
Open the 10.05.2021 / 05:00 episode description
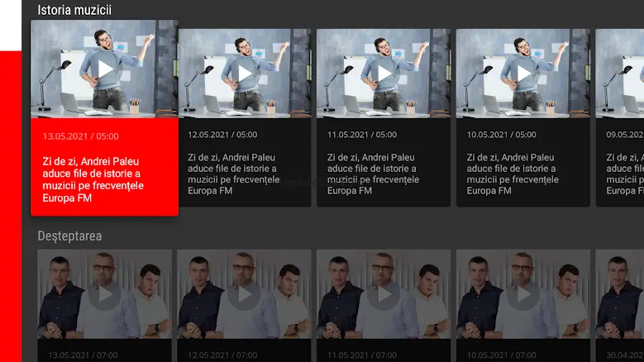pos(523,163)
